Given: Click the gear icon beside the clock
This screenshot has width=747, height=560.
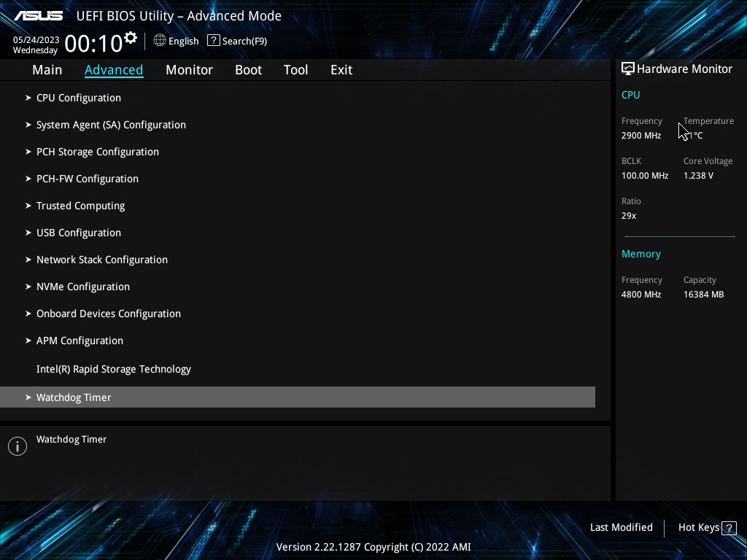Looking at the screenshot, I should click(x=131, y=38).
